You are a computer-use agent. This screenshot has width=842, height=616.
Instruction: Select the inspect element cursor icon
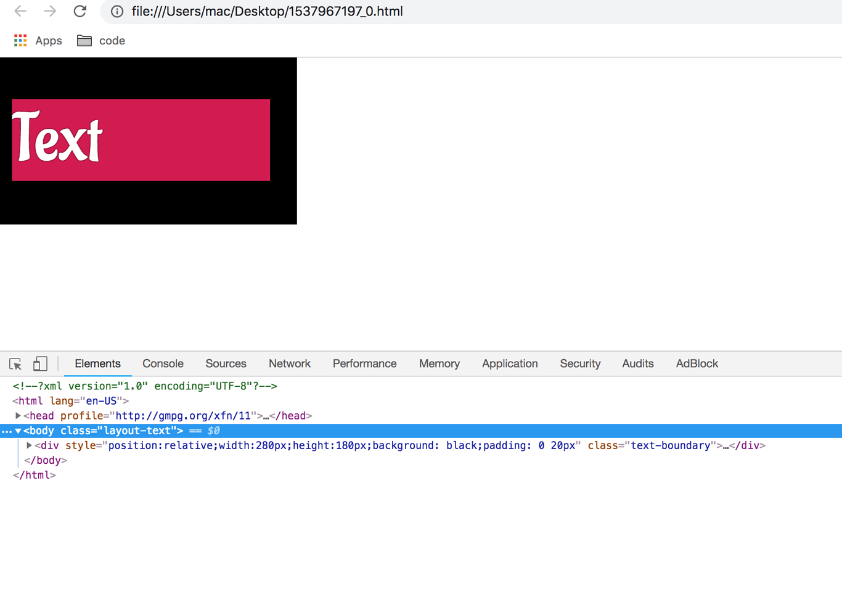[15, 364]
